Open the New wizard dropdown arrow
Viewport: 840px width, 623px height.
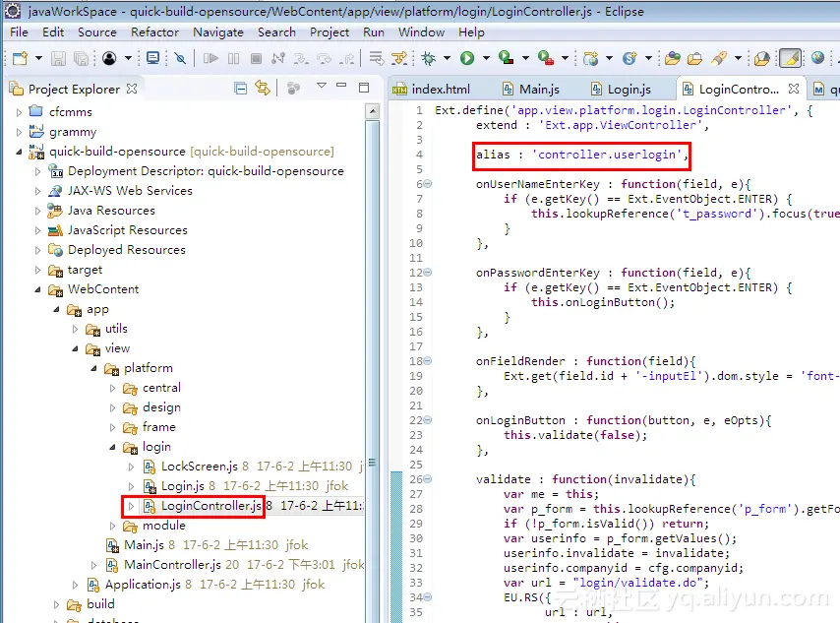coord(38,58)
